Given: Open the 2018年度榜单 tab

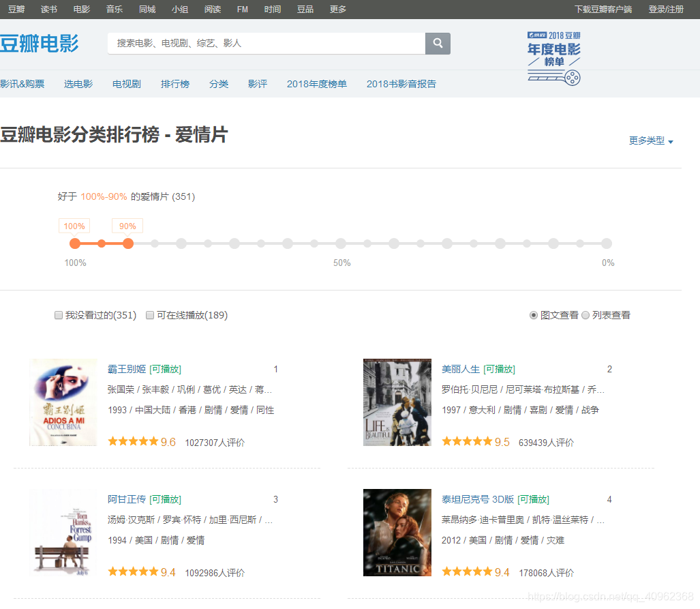Looking at the screenshot, I should [316, 84].
